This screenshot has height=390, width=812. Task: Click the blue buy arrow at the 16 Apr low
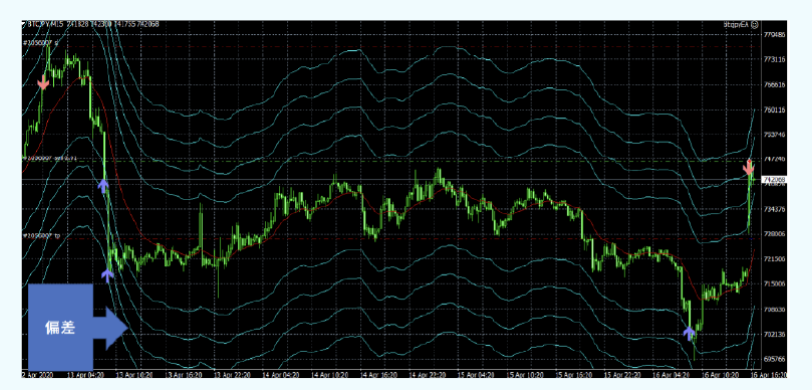pos(689,333)
